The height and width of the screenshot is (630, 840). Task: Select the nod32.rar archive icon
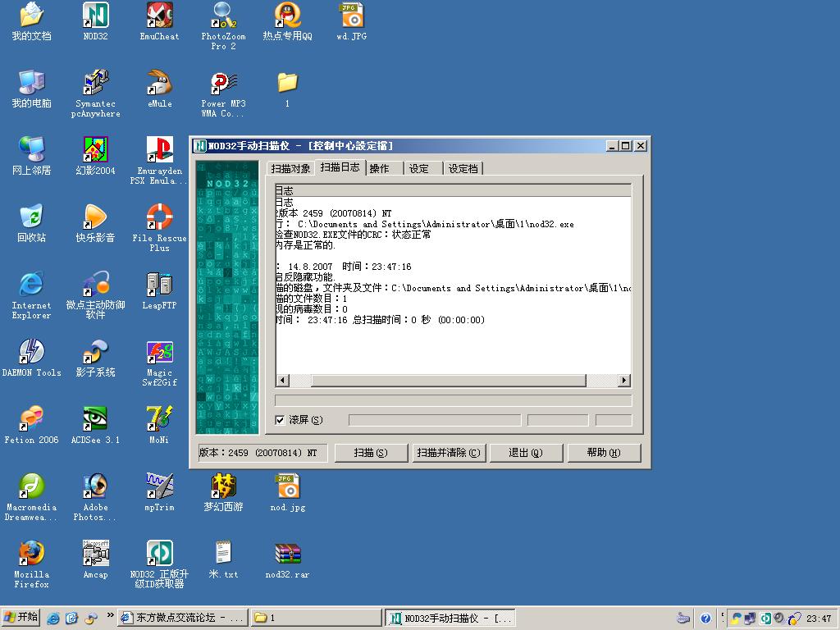pyautogui.click(x=287, y=559)
